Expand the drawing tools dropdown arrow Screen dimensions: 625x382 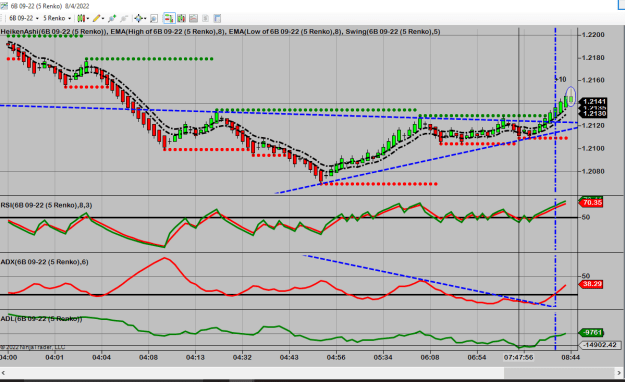click(x=103, y=18)
